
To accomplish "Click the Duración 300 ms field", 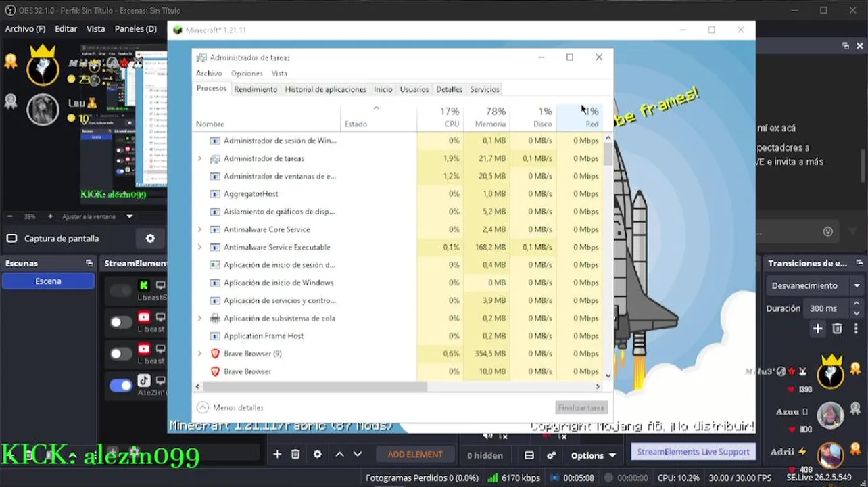I will click(827, 308).
